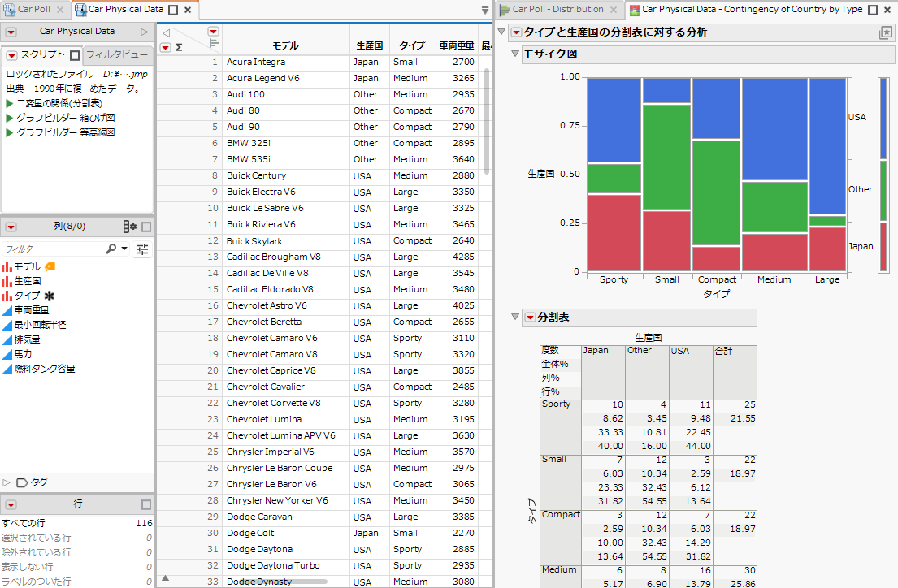Click the USA column header in 分割表
This screenshot has width=898, height=588.
tap(691, 372)
